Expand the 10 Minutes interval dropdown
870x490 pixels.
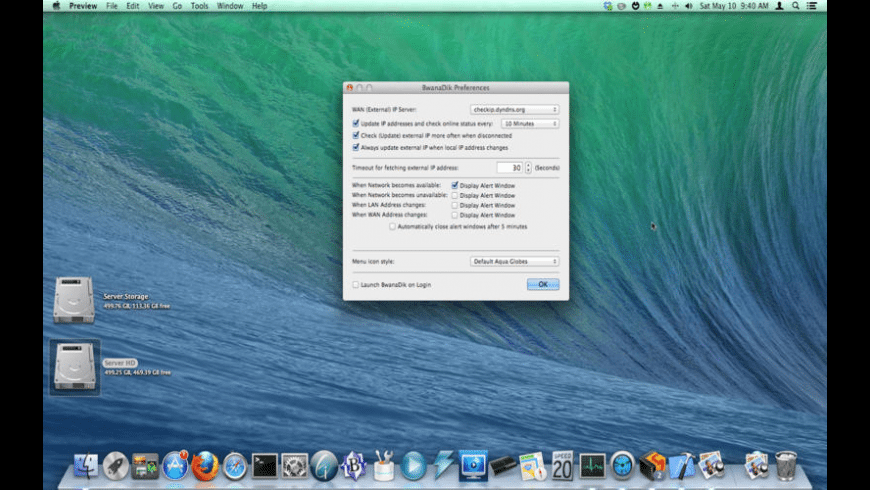(529, 123)
